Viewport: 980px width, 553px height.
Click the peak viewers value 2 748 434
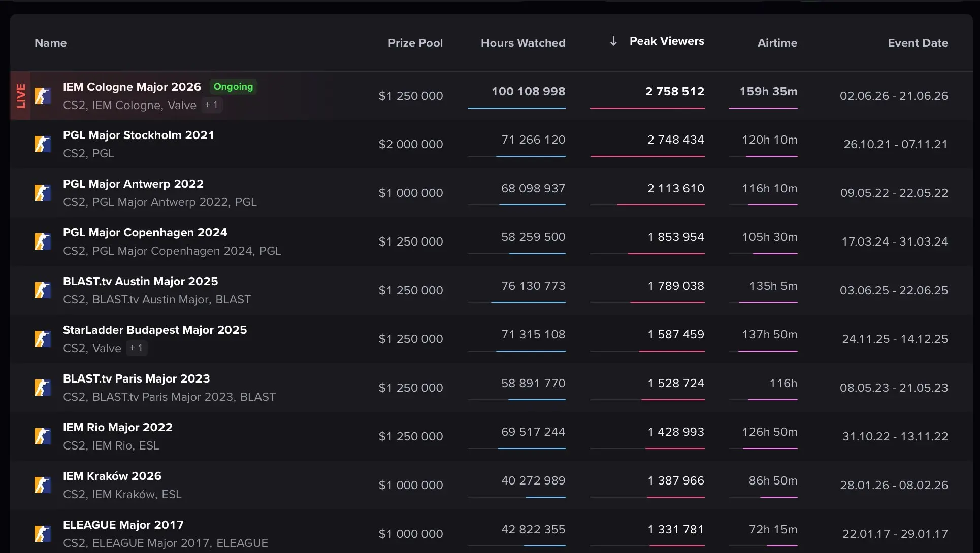tap(676, 140)
